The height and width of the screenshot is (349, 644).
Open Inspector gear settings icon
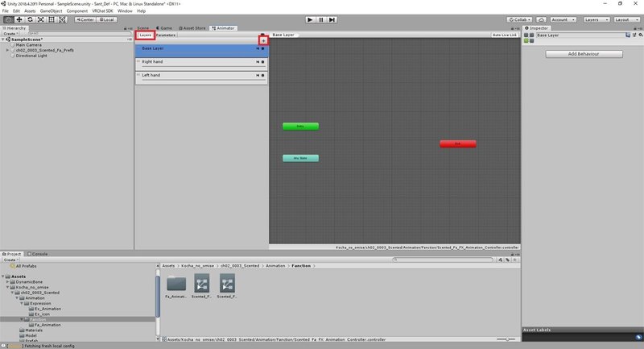coord(640,35)
